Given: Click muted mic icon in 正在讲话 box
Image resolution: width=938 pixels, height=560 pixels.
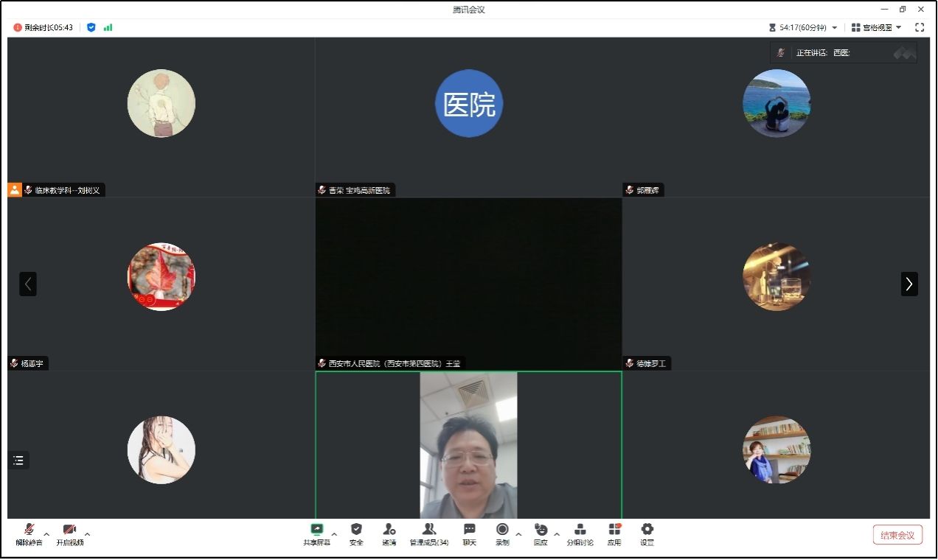Looking at the screenshot, I should pos(781,53).
